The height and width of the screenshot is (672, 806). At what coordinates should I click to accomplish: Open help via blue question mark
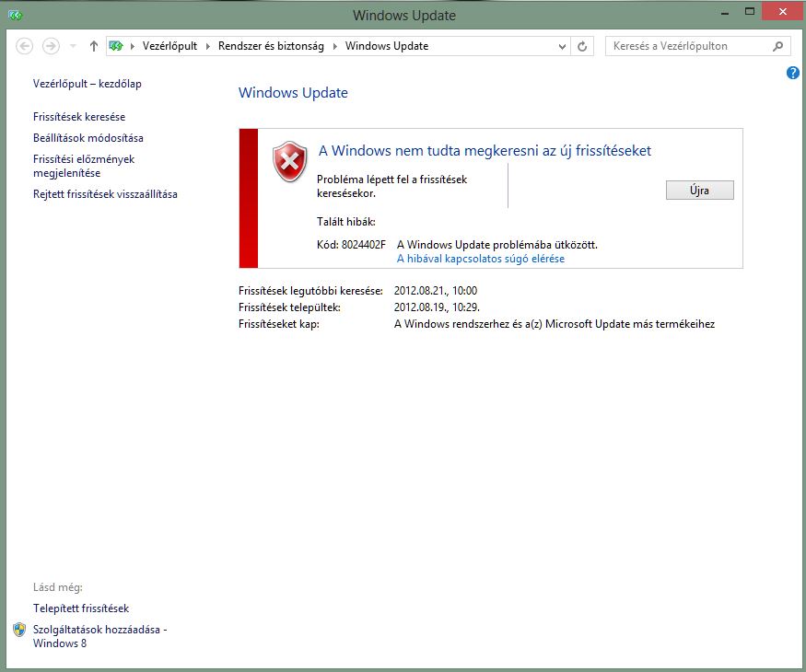click(792, 73)
